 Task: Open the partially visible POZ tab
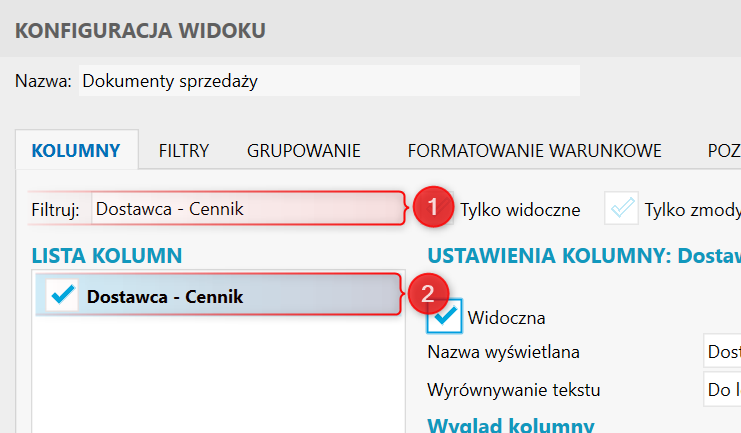(x=722, y=151)
